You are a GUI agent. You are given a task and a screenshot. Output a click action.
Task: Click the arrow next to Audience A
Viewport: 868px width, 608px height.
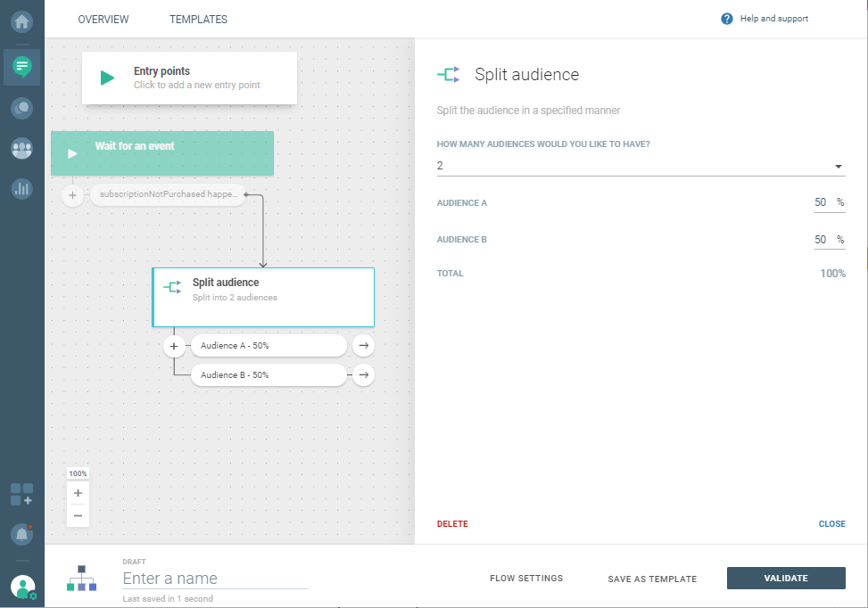362,346
